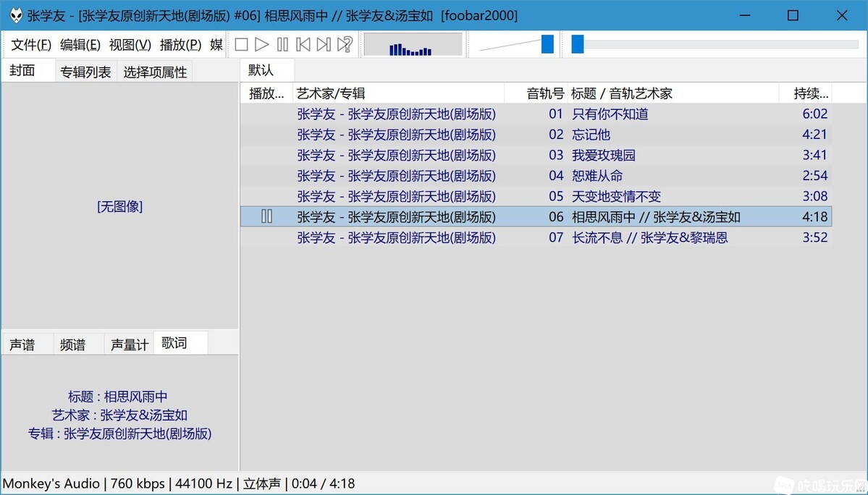This screenshot has width=868, height=495.
Task: Skip to the next track
Action: click(324, 44)
